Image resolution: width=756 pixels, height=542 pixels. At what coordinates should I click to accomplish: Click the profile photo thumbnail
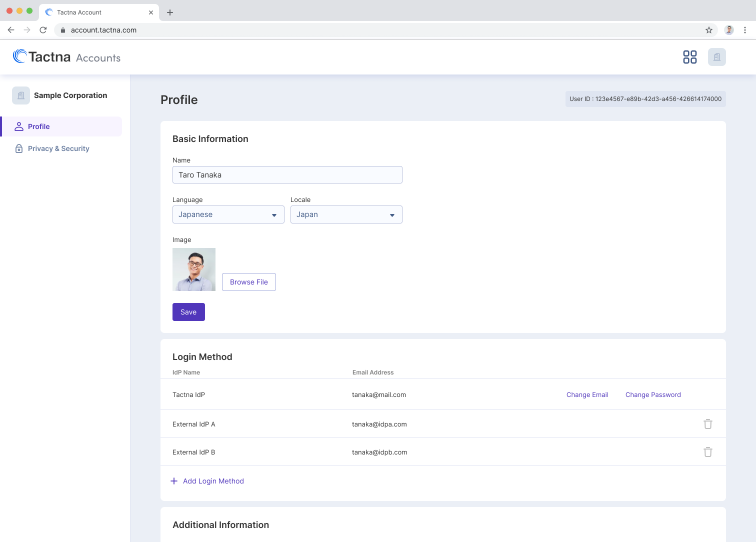click(194, 269)
